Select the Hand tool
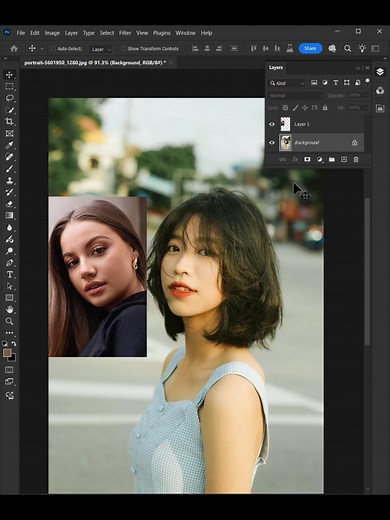The width and height of the screenshot is (390, 520). click(9, 309)
